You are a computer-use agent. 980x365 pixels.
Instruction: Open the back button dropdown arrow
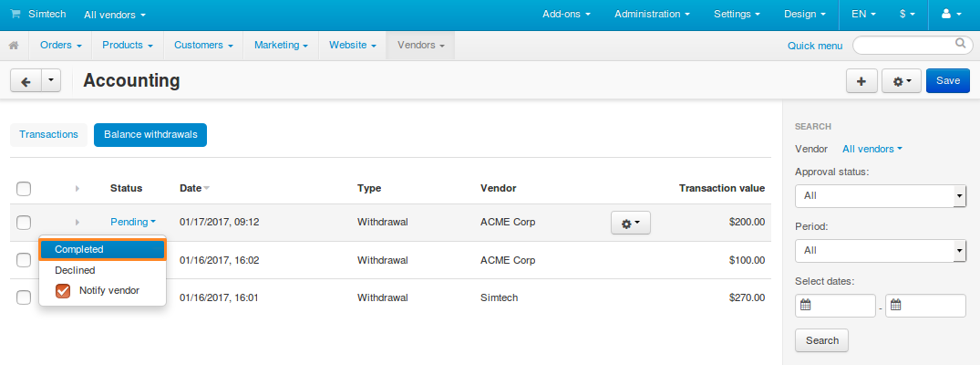51,81
